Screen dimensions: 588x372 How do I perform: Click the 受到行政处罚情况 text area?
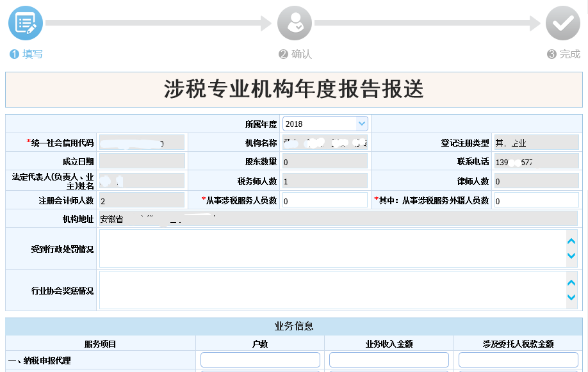[331, 248]
